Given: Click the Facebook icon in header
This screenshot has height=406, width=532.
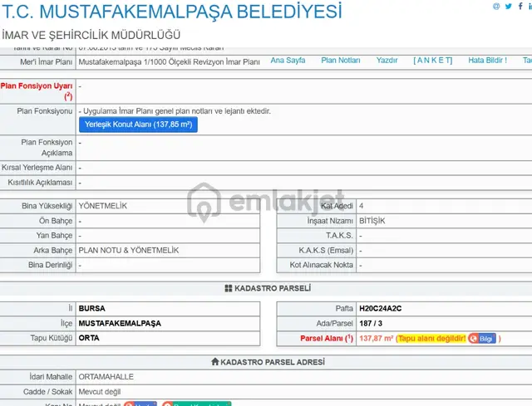Looking at the screenshot, I should pos(520,6).
